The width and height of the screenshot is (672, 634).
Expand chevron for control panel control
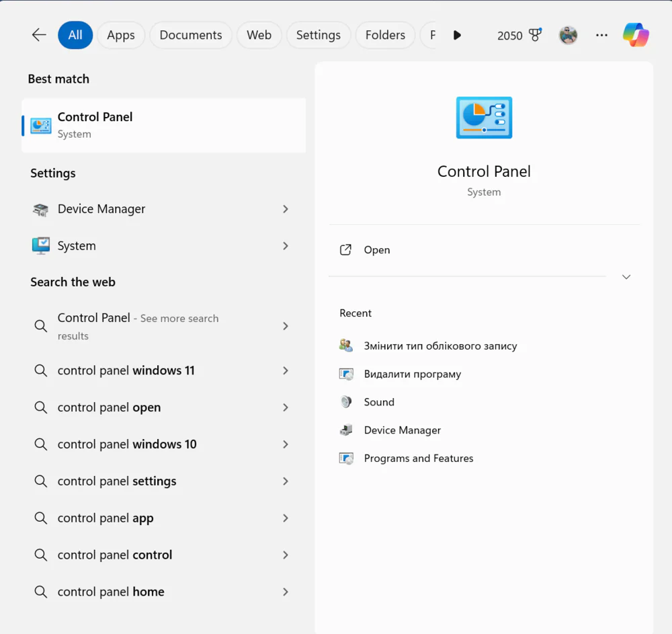286,555
